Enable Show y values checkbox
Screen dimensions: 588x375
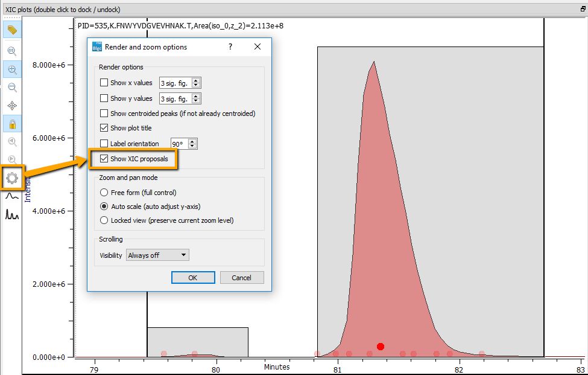[104, 98]
